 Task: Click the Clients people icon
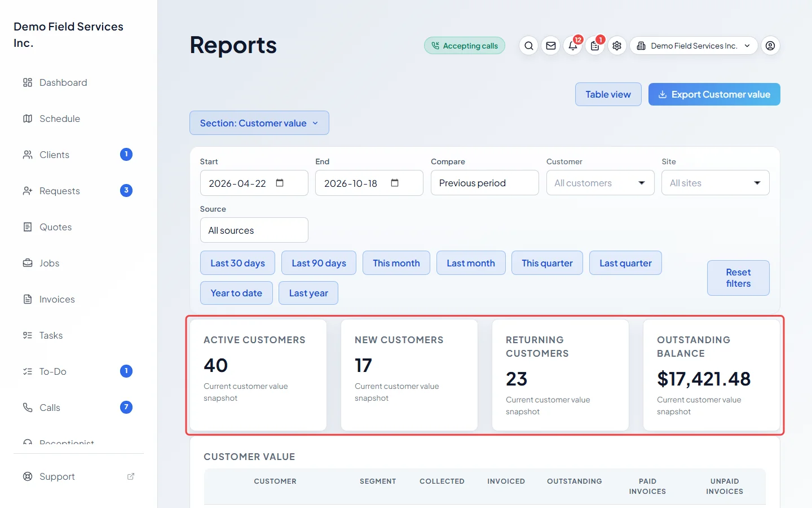tap(28, 155)
